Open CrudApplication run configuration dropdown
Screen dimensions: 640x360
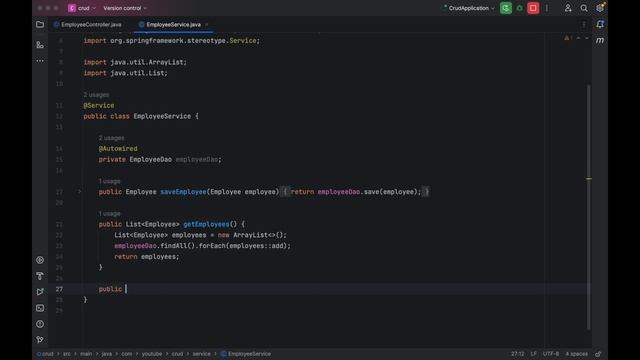click(469, 8)
